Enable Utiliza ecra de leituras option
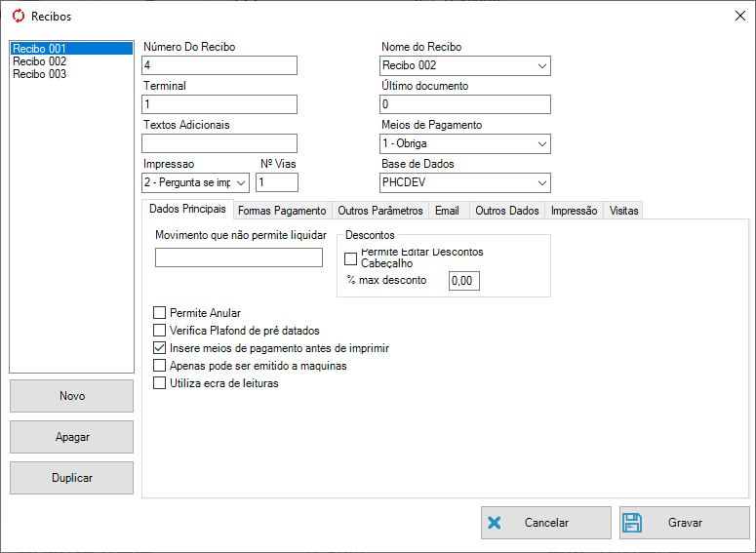Screen dimensions: 756x553 [x=160, y=383]
